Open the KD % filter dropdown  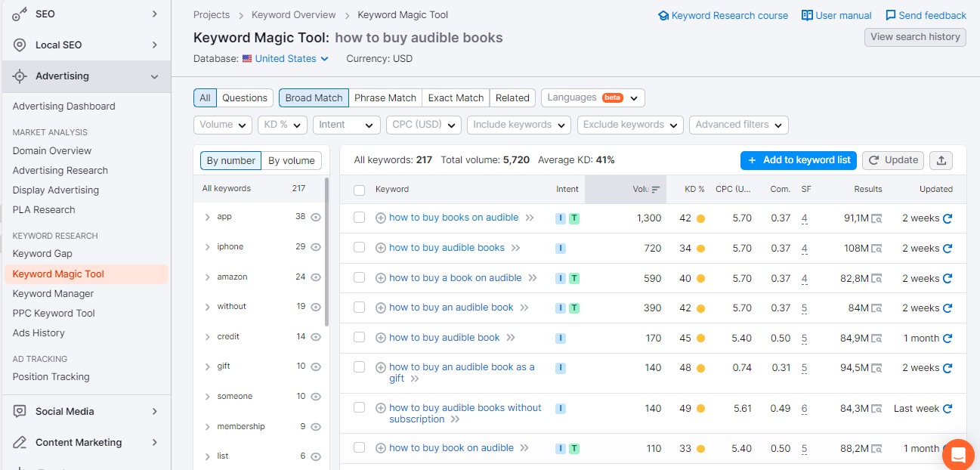[282, 125]
